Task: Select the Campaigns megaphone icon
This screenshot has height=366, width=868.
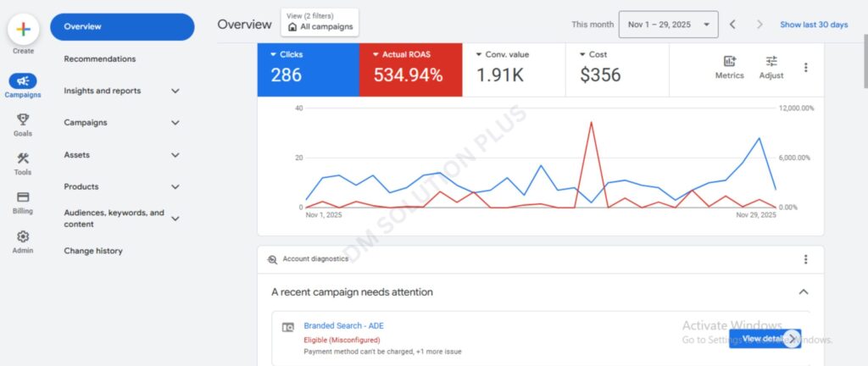Action: pyautogui.click(x=23, y=80)
